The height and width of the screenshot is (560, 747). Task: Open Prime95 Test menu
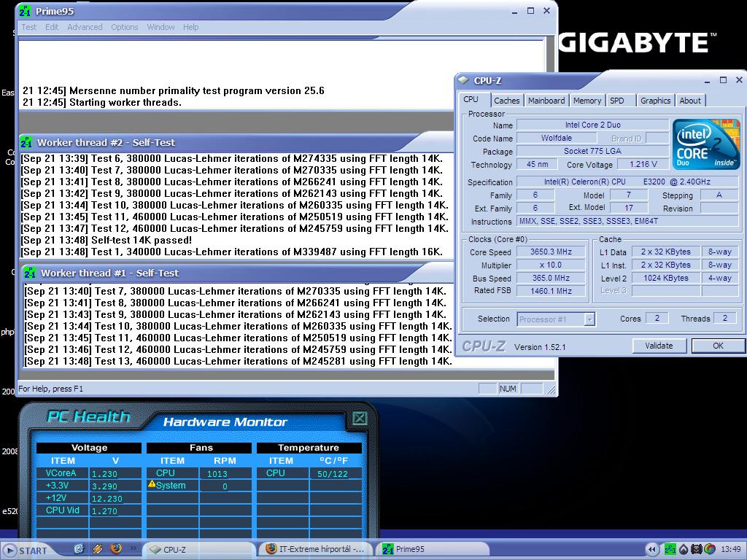coord(28,27)
